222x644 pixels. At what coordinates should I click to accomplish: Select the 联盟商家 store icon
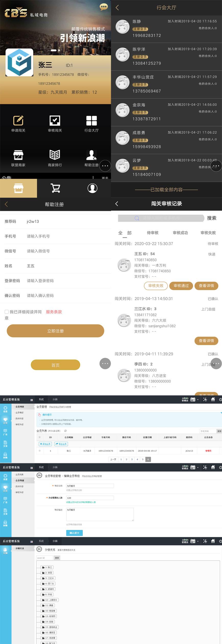click(18, 155)
